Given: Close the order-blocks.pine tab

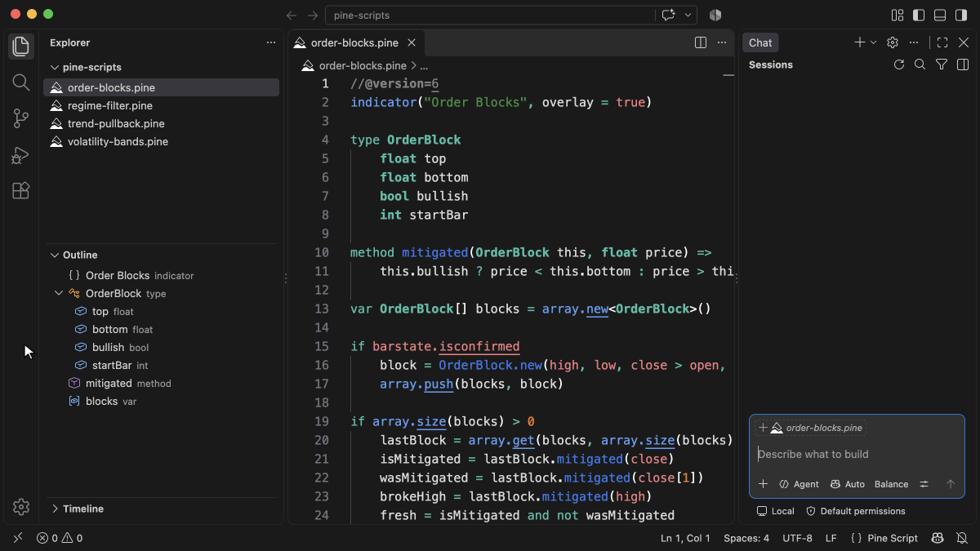Looking at the screenshot, I should (x=412, y=42).
